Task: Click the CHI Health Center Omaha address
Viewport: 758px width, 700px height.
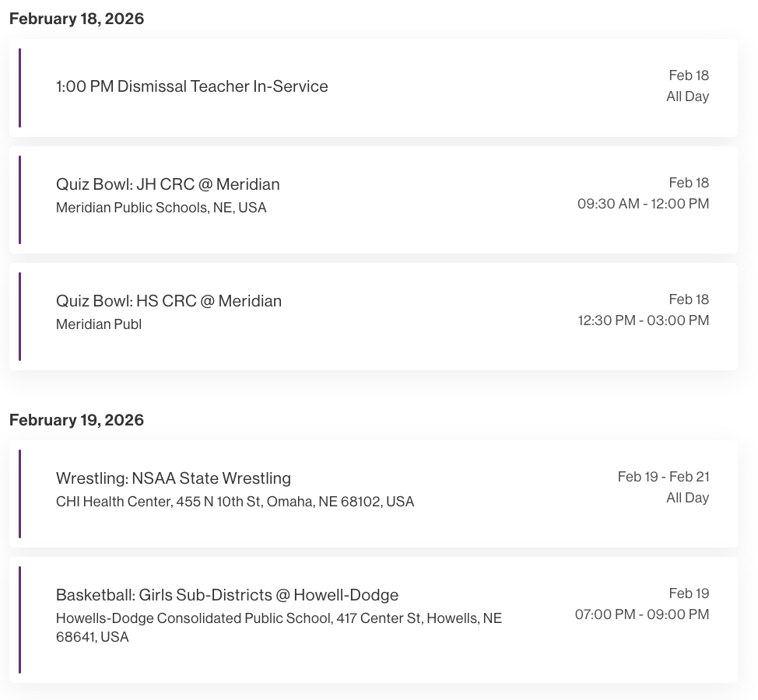Action: coord(234,502)
